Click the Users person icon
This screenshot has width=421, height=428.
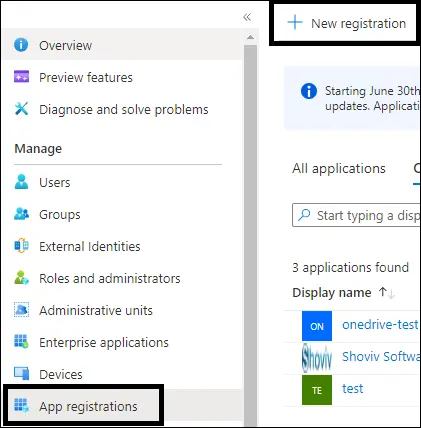(x=21, y=182)
